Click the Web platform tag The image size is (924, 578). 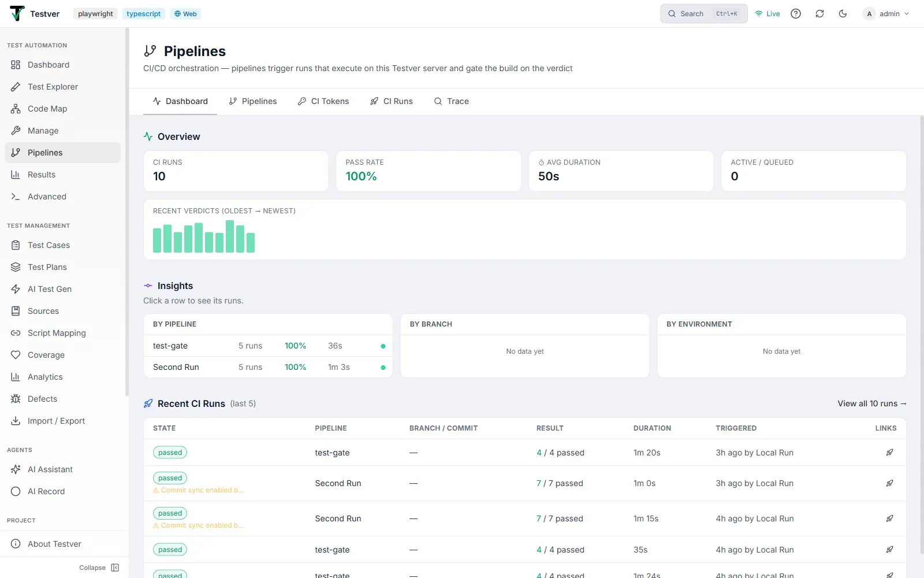[185, 14]
